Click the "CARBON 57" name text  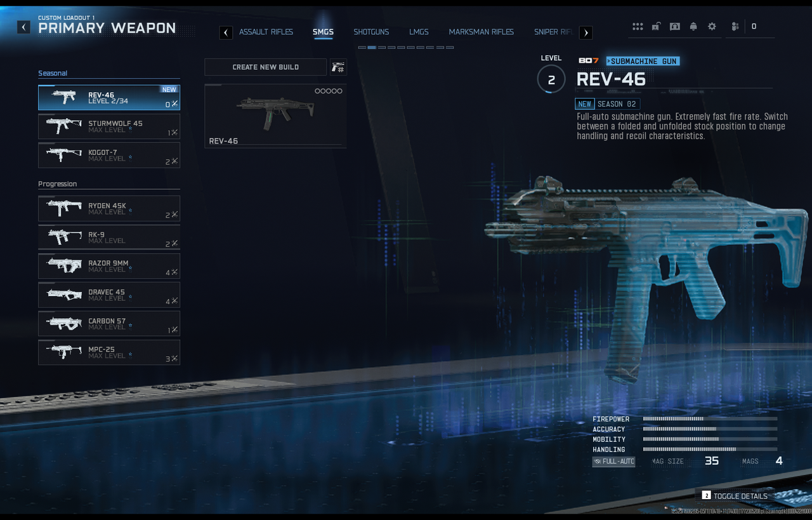pyautogui.click(x=107, y=321)
